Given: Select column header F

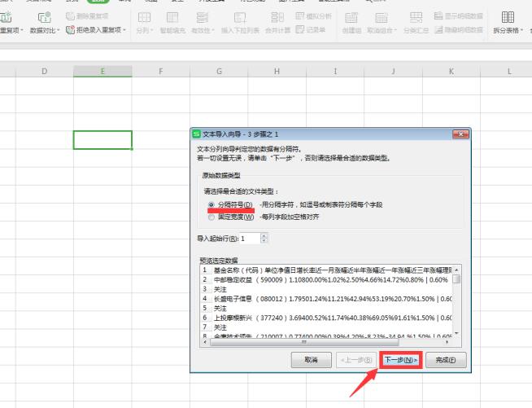Looking at the screenshot, I should pos(161,72).
